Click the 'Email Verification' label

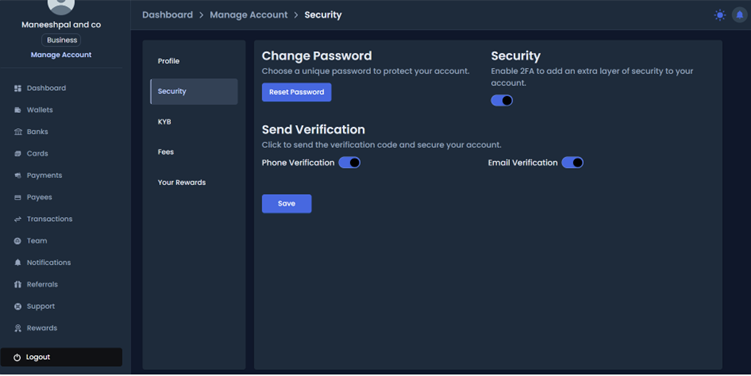tap(523, 163)
